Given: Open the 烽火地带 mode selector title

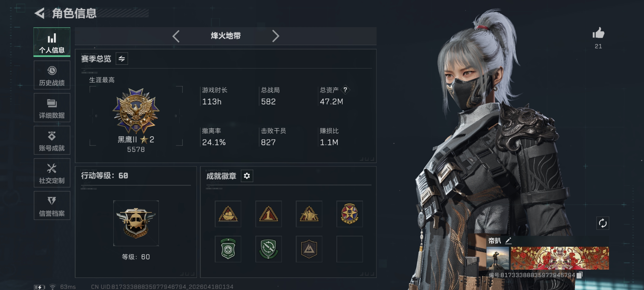Looking at the screenshot, I should pyautogui.click(x=225, y=36).
